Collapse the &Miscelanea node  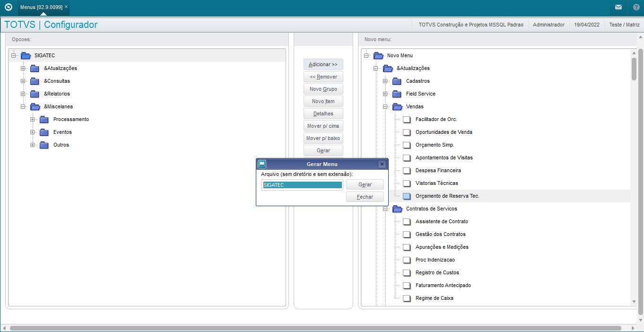(23, 106)
